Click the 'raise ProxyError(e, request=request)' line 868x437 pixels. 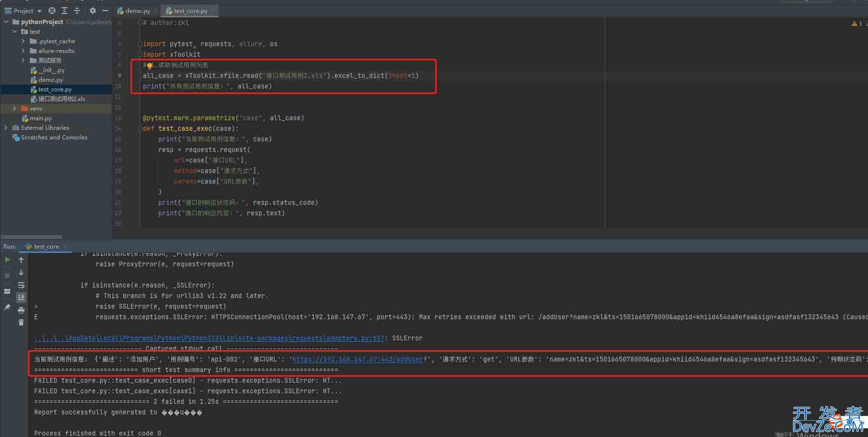[165, 264]
